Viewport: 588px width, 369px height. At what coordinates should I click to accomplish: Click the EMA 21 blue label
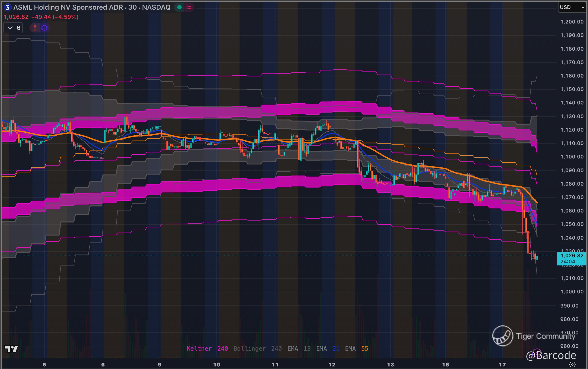[x=328, y=348]
